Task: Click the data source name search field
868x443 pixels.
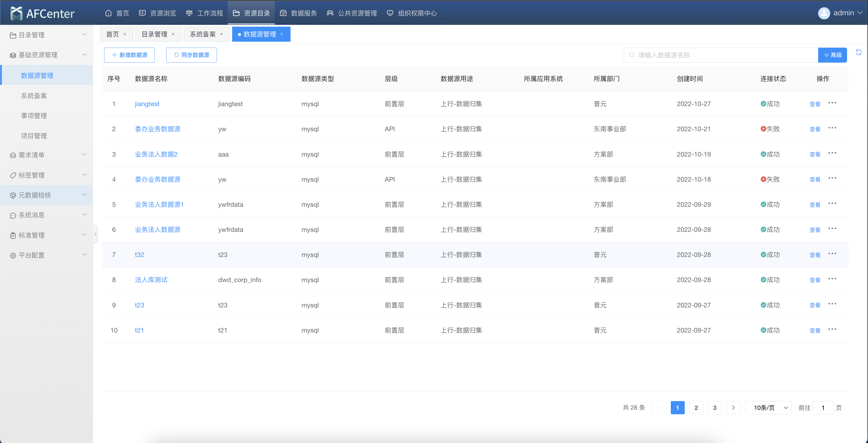Action: [721, 55]
